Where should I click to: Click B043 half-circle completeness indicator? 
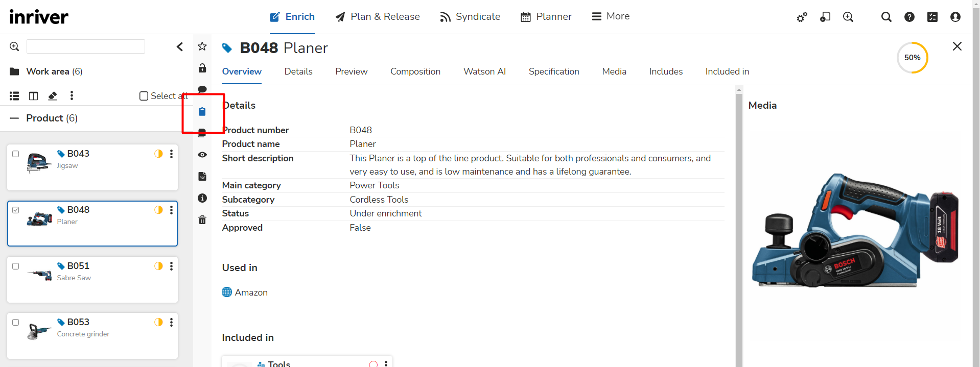click(x=158, y=154)
